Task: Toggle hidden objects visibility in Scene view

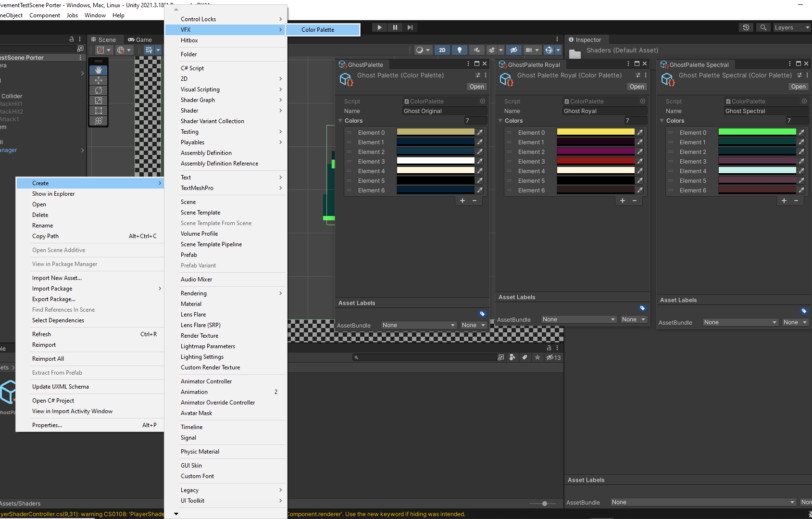Action: (x=513, y=50)
